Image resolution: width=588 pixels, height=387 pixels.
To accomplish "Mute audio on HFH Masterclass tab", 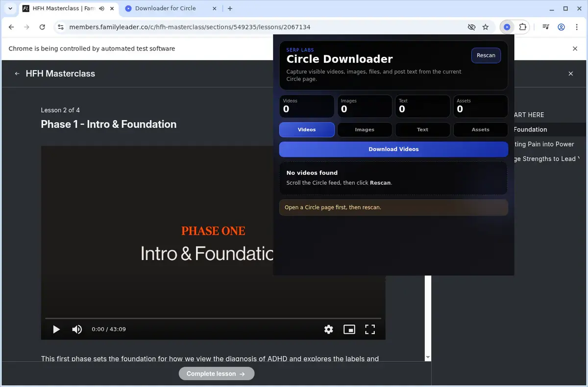I will click(x=101, y=8).
